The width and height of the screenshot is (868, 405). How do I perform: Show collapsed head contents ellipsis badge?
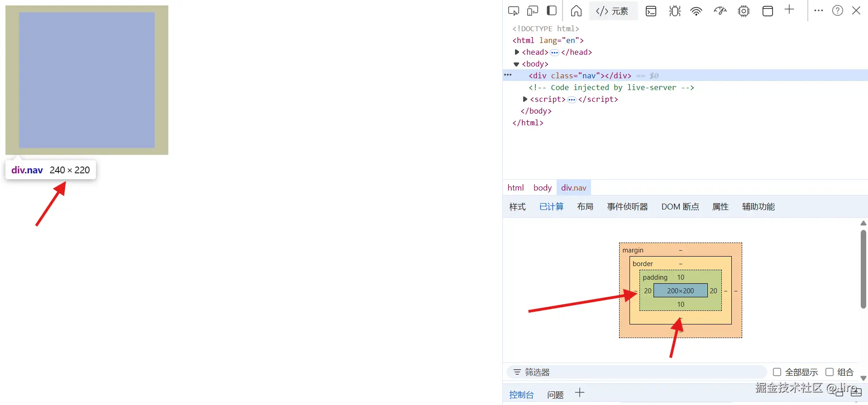[x=554, y=52]
